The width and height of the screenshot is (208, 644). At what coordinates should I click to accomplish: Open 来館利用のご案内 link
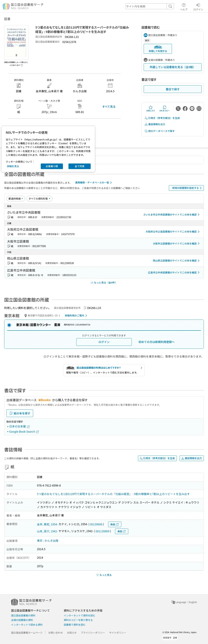[76, 316]
